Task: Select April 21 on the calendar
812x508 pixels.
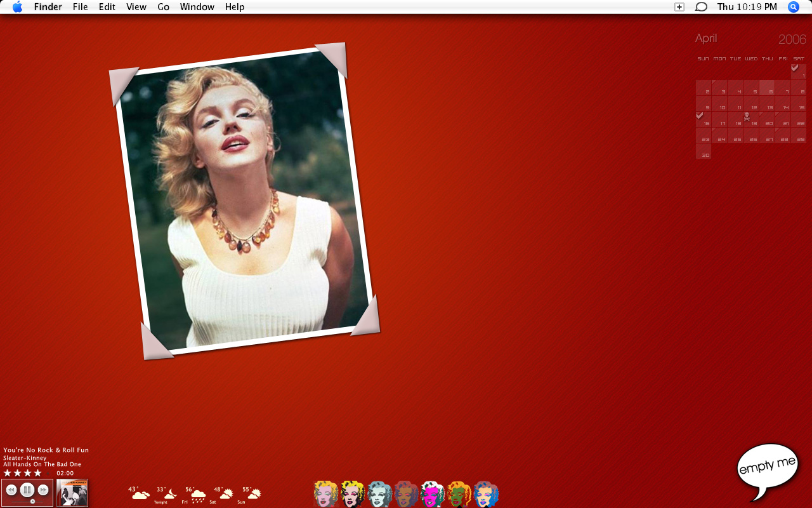Action: (x=783, y=119)
